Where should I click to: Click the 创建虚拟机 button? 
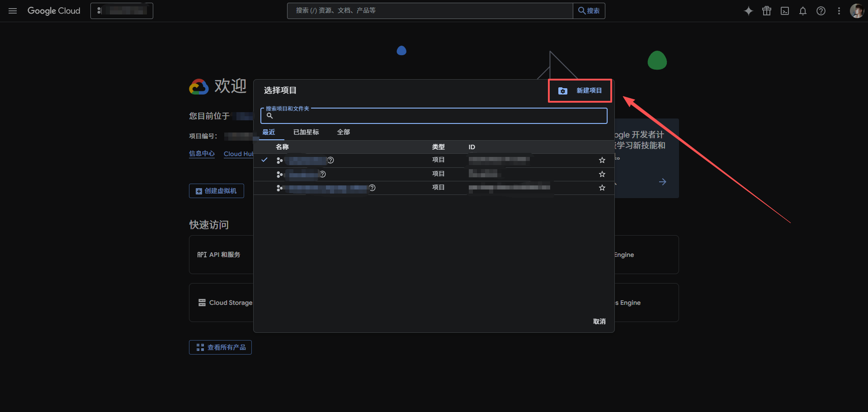click(x=216, y=191)
